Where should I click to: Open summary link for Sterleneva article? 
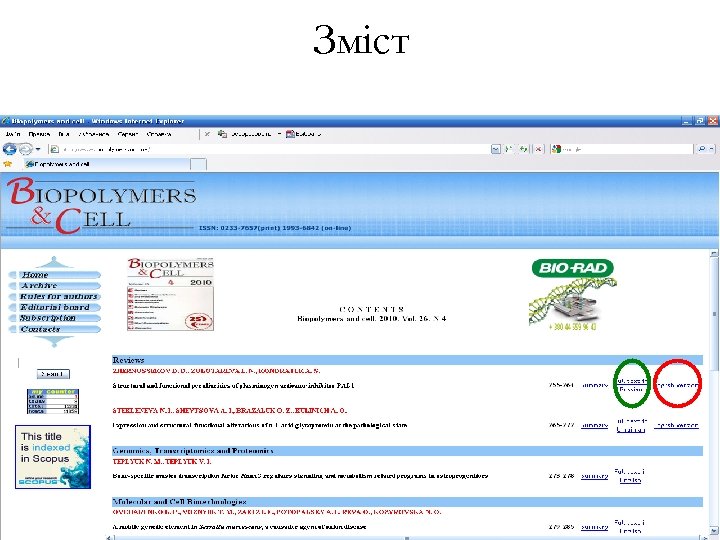point(595,425)
